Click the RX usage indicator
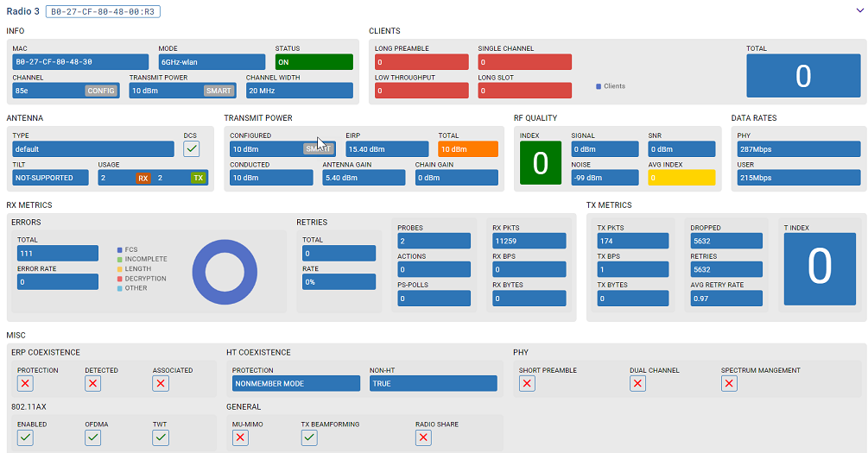Image resolution: width=868 pixels, height=453 pixels. [143, 178]
